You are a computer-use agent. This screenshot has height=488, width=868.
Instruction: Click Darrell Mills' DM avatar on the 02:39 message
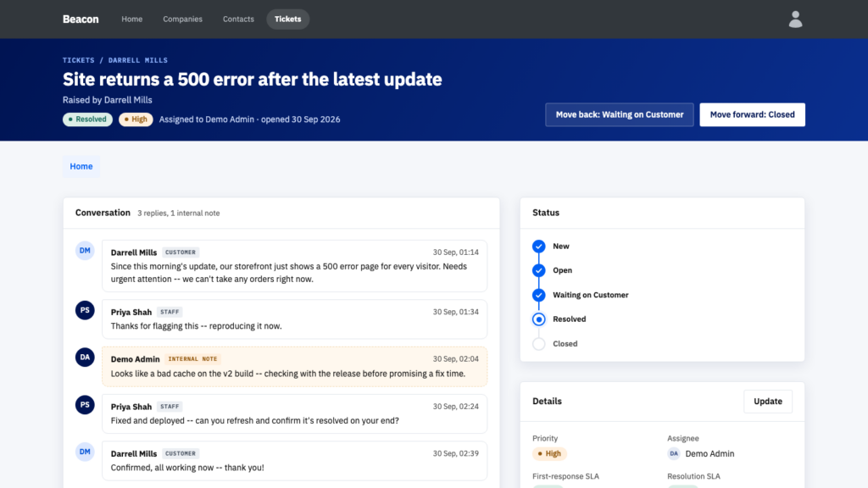click(85, 452)
